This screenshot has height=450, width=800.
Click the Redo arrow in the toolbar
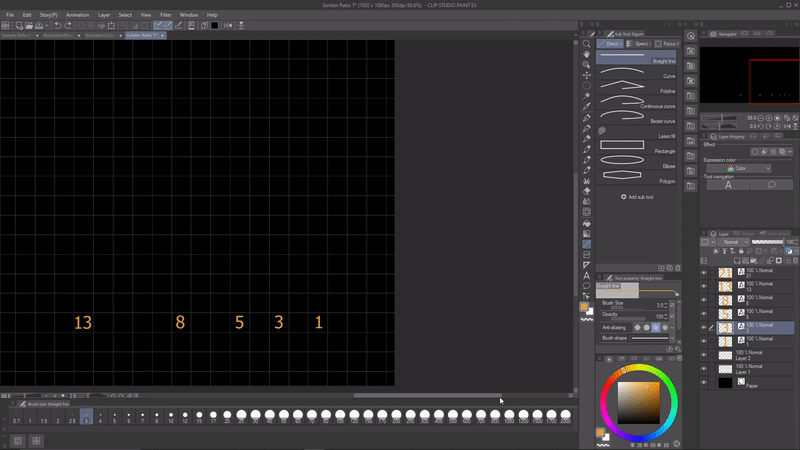pos(68,26)
